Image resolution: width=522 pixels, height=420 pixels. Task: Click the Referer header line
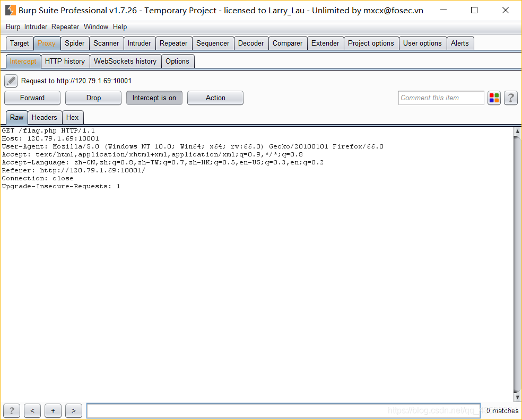(x=74, y=170)
